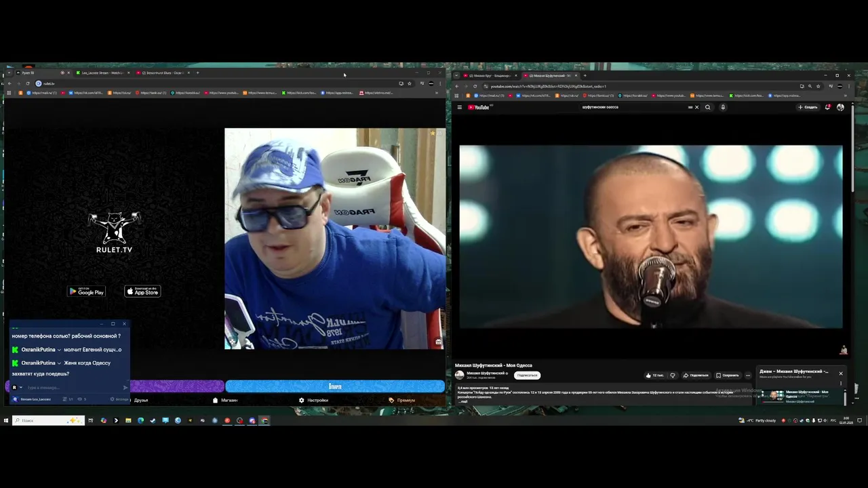The height and width of the screenshot is (488, 868).
Task: Select the Рулет ТВ tab
Action: click(41, 73)
